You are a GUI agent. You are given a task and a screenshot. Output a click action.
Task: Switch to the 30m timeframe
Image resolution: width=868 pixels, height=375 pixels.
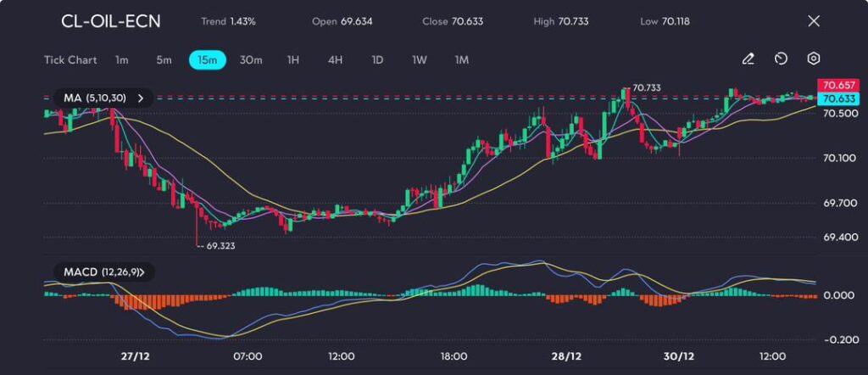pos(251,60)
